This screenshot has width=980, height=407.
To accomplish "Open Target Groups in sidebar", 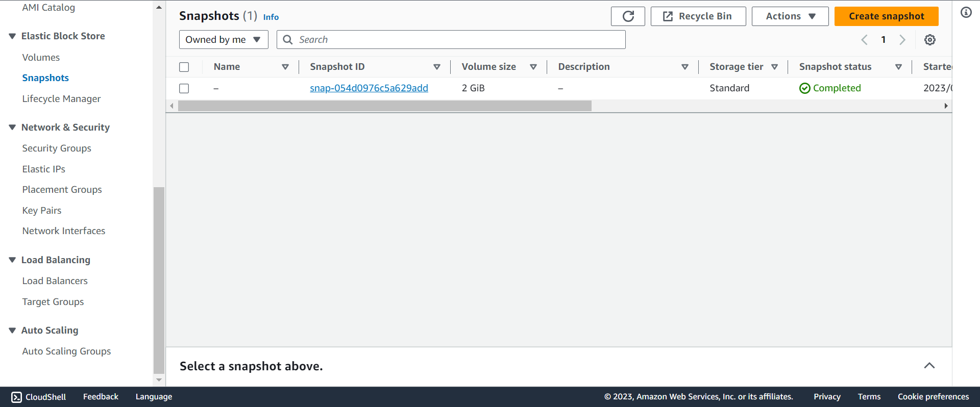I will (53, 302).
